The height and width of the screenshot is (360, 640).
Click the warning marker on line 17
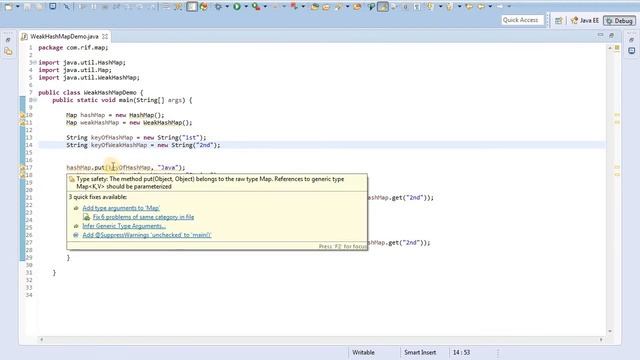point(22,167)
